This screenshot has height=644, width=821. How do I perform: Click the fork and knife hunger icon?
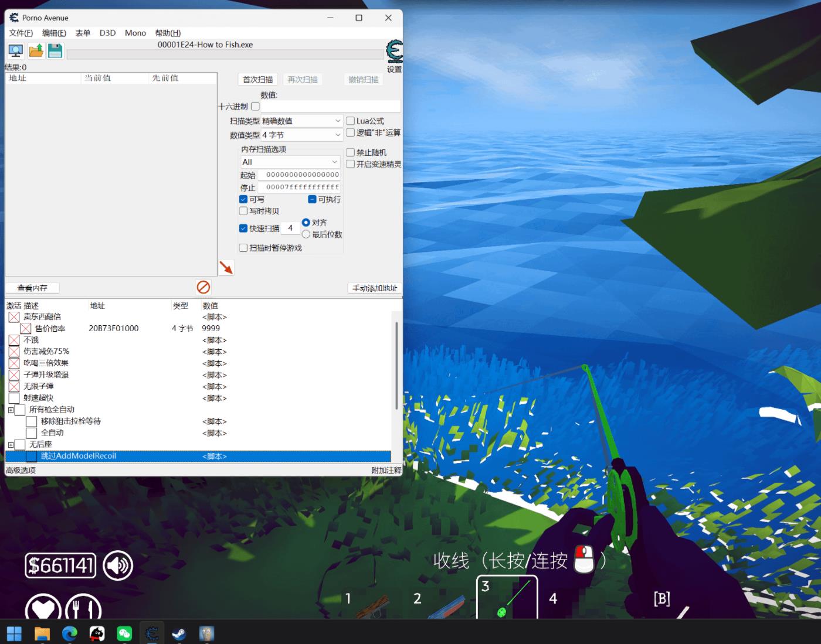pos(83,608)
